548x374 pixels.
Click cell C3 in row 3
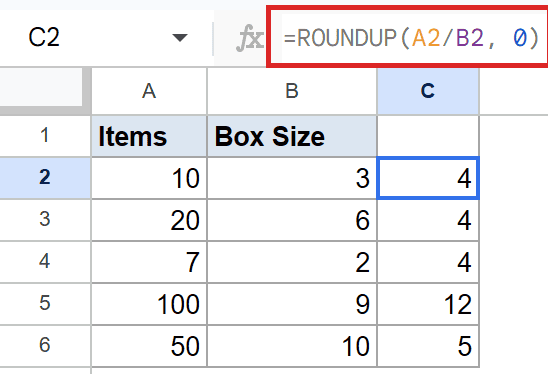pyautogui.click(x=428, y=220)
